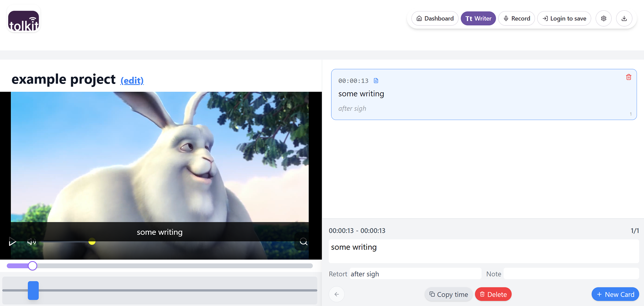Focus the Note input field
The width and height of the screenshot is (644, 306).
[x=571, y=274]
